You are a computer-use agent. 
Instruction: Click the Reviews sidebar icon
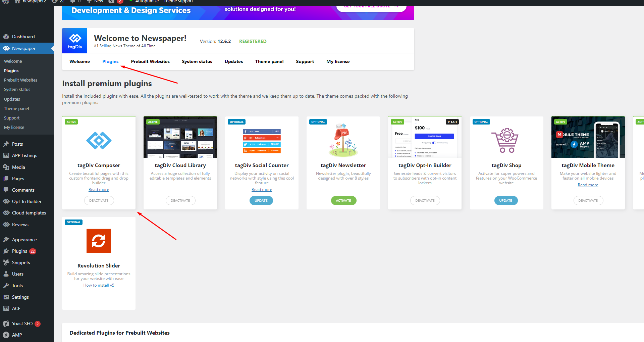point(6,225)
